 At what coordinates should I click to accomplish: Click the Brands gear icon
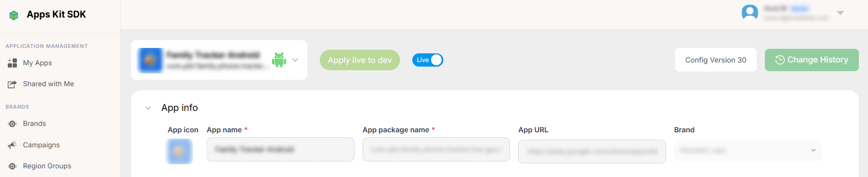(12, 124)
